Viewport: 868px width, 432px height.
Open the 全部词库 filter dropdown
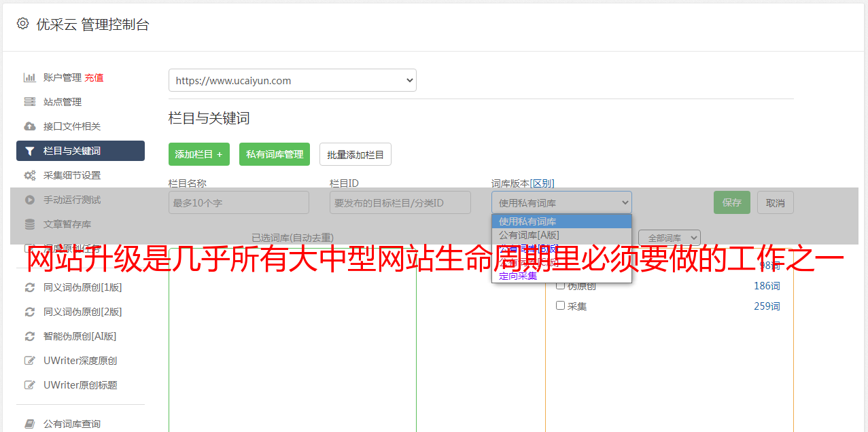[670, 238]
